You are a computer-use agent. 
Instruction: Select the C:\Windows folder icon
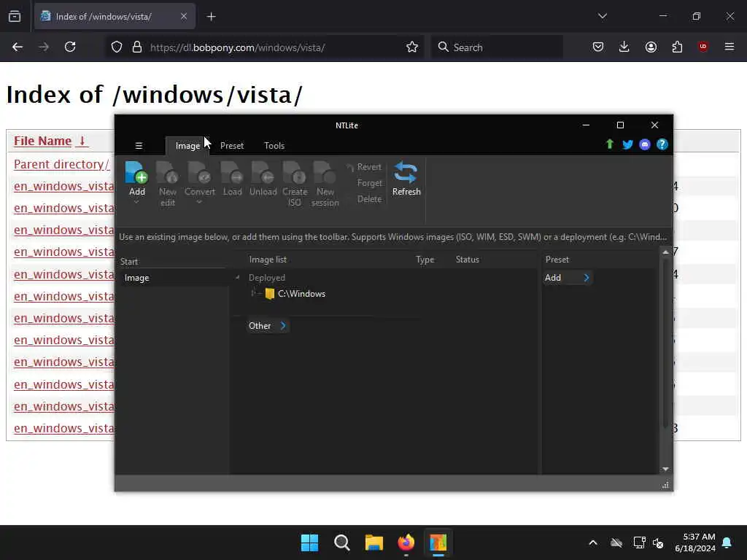pyautogui.click(x=270, y=294)
